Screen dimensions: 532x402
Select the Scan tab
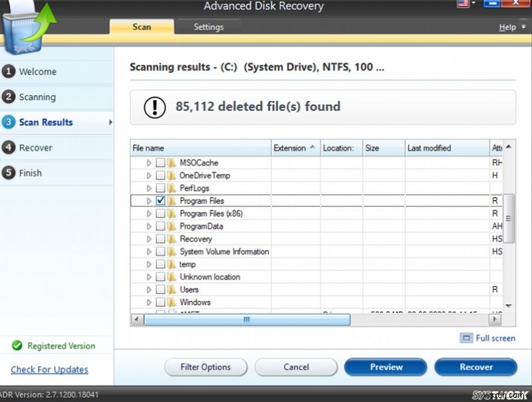(141, 27)
